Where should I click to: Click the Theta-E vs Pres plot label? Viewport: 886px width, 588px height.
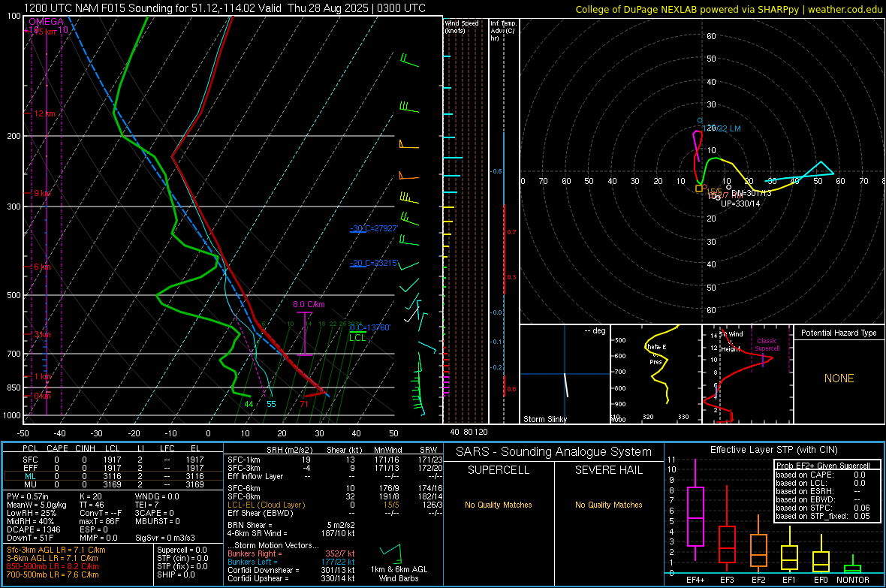655,354
